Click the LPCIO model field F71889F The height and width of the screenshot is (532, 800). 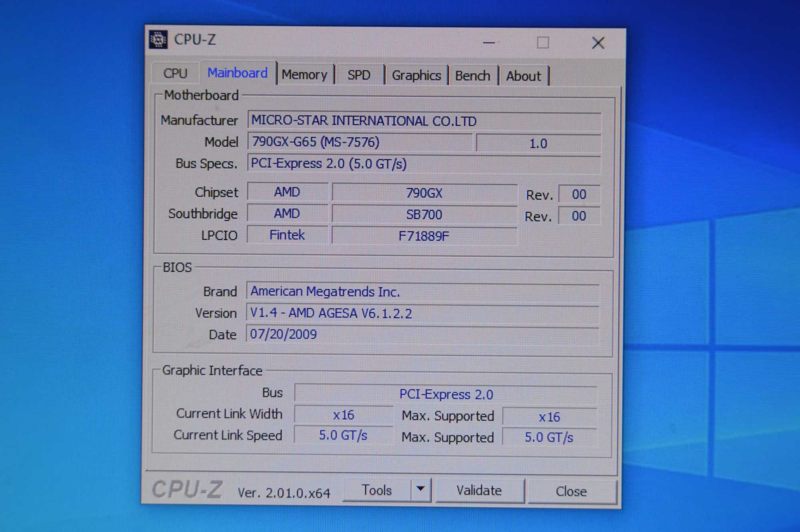click(424, 236)
